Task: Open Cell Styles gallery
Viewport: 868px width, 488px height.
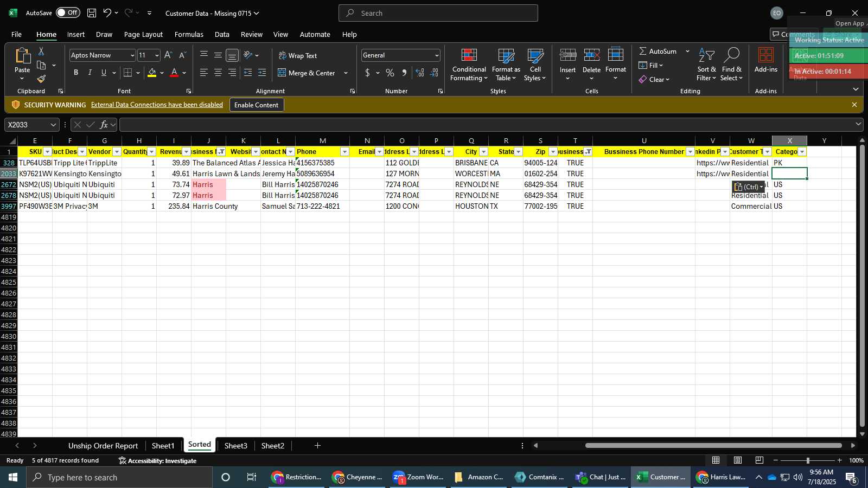Action: point(535,65)
